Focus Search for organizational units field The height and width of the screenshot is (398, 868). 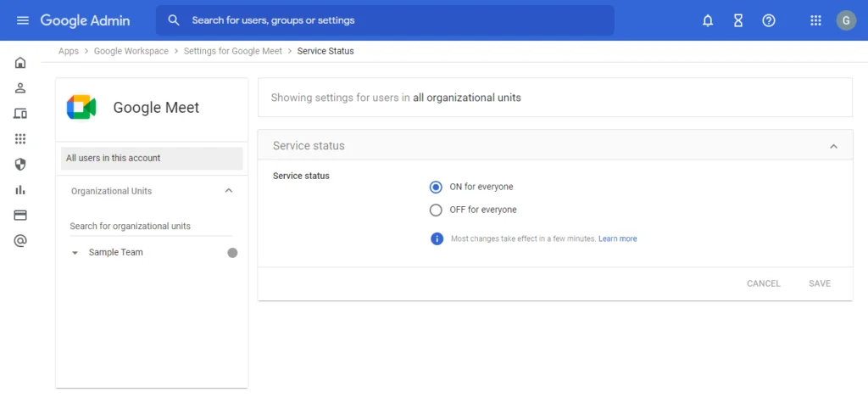(151, 227)
